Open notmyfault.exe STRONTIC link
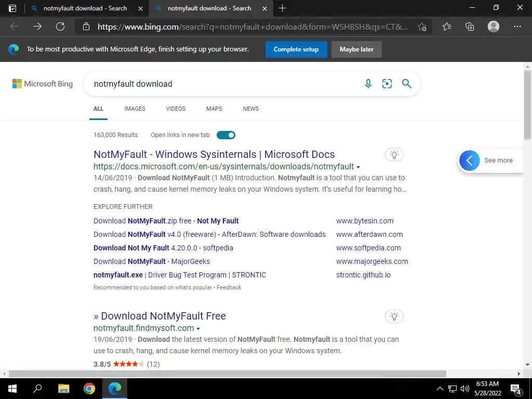The height and width of the screenshot is (399, 532). [x=180, y=275]
